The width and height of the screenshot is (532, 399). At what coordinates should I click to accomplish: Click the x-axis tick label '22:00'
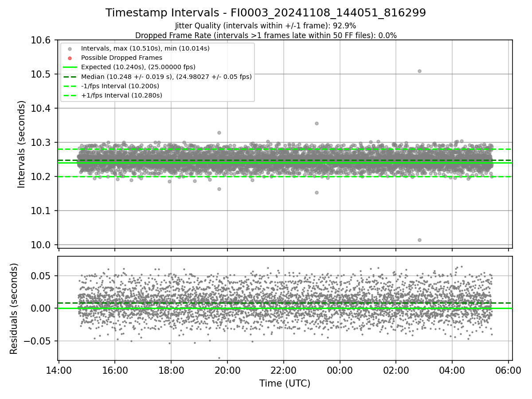click(284, 369)
